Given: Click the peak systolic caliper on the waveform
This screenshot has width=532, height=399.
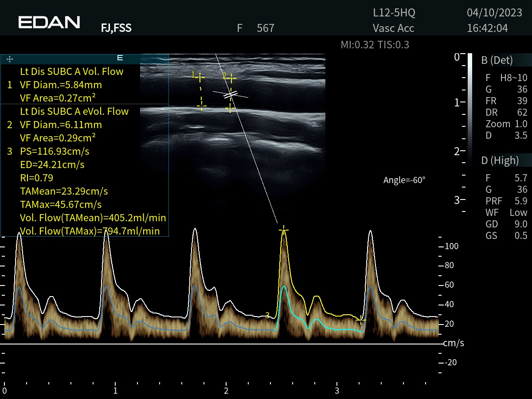Looking at the screenshot, I should pos(284,230).
